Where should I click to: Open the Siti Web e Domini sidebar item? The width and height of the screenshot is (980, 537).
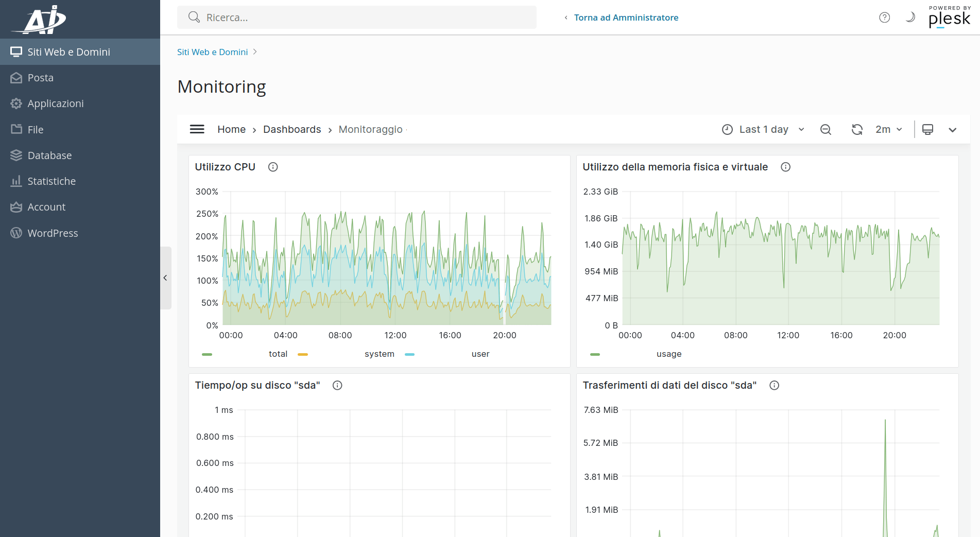point(80,52)
